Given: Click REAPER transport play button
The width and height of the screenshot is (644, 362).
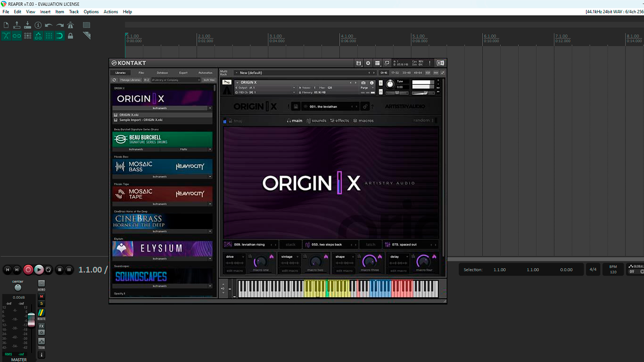Looking at the screenshot, I should pyautogui.click(x=39, y=270).
